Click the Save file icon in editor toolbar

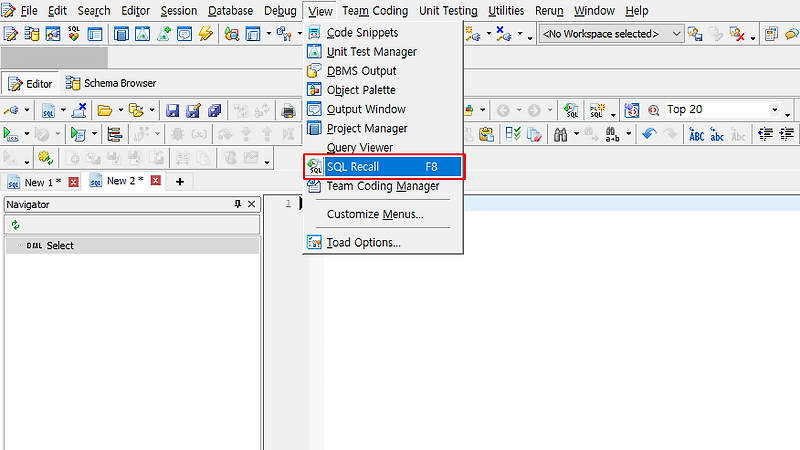172,110
